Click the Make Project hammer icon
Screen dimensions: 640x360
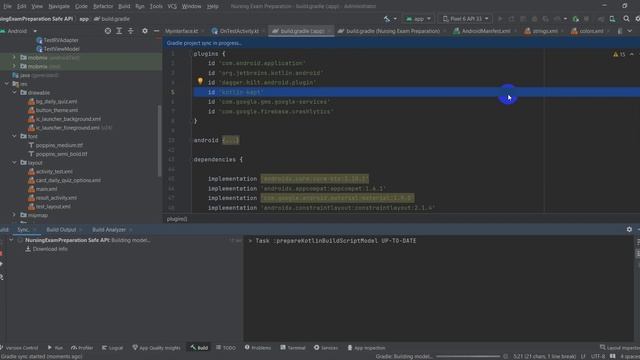(x=387, y=19)
